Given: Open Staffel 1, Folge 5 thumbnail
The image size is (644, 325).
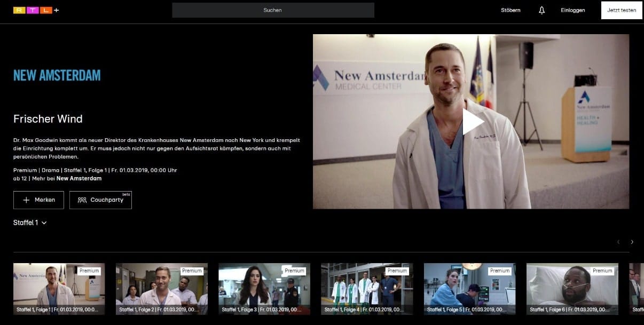Looking at the screenshot, I should (469, 289).
